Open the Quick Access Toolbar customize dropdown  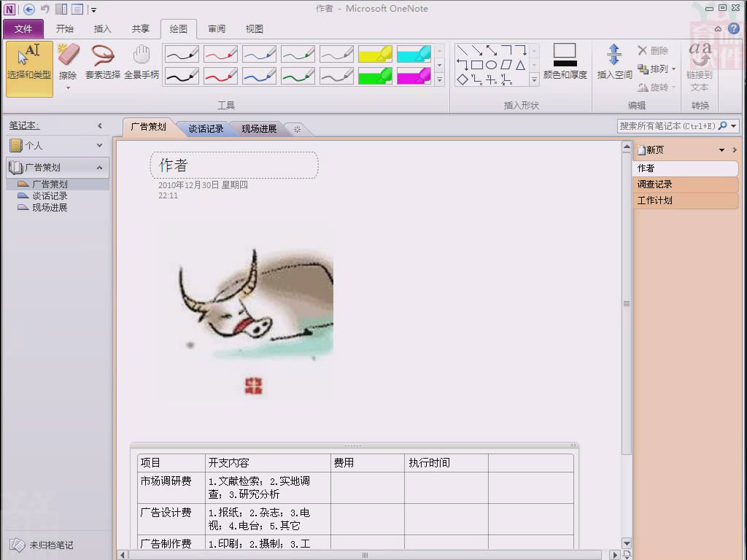(93, 9)
